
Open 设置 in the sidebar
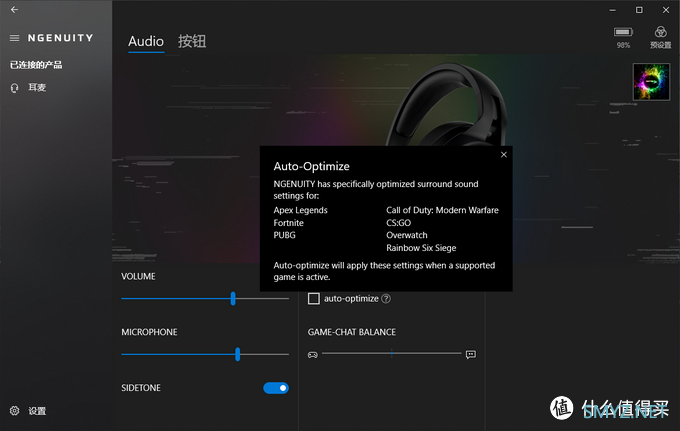37,411
